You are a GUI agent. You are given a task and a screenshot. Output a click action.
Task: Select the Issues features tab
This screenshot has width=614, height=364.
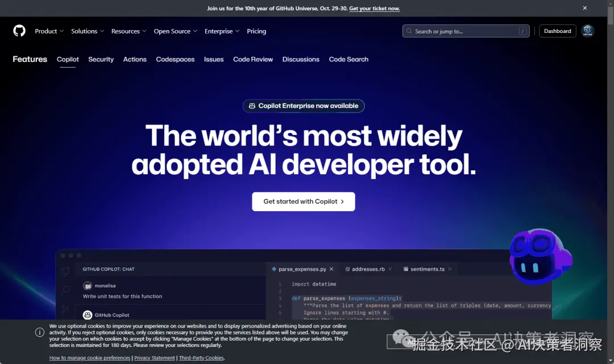[x=214, y=60]
